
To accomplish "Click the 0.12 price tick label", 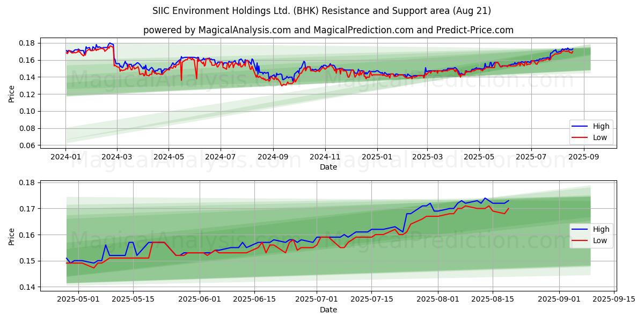I will point(27,94).
